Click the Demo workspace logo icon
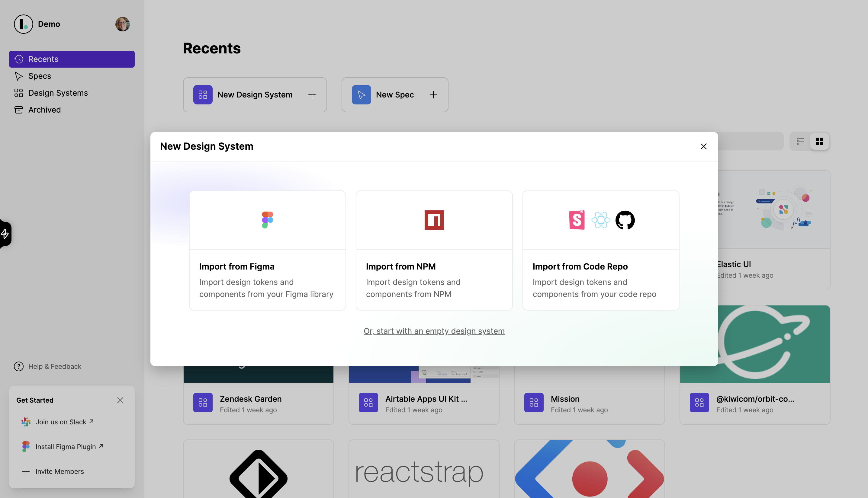Viewport: 868px width, 498px height. click(x=23, y=24)
